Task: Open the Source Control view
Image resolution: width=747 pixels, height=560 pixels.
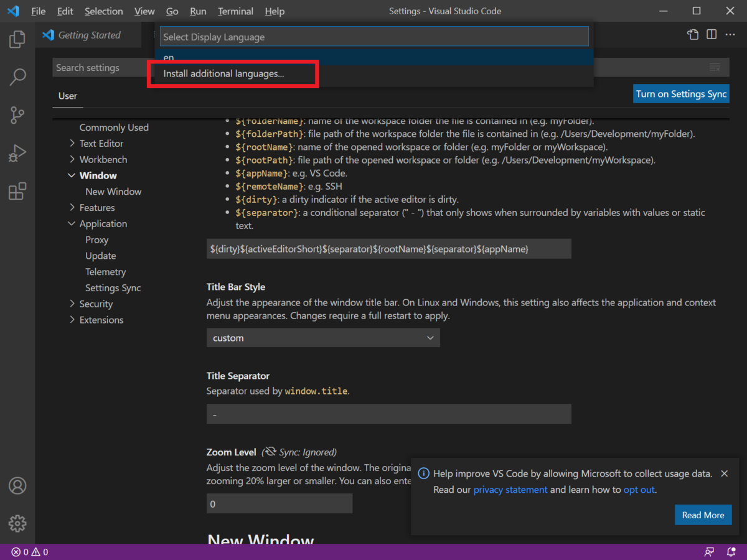Action: [17, 114]
